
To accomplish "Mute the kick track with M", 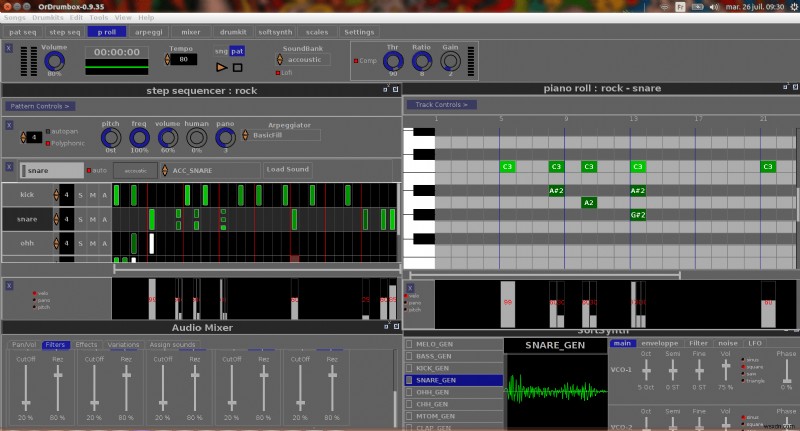I will (92, 195).
